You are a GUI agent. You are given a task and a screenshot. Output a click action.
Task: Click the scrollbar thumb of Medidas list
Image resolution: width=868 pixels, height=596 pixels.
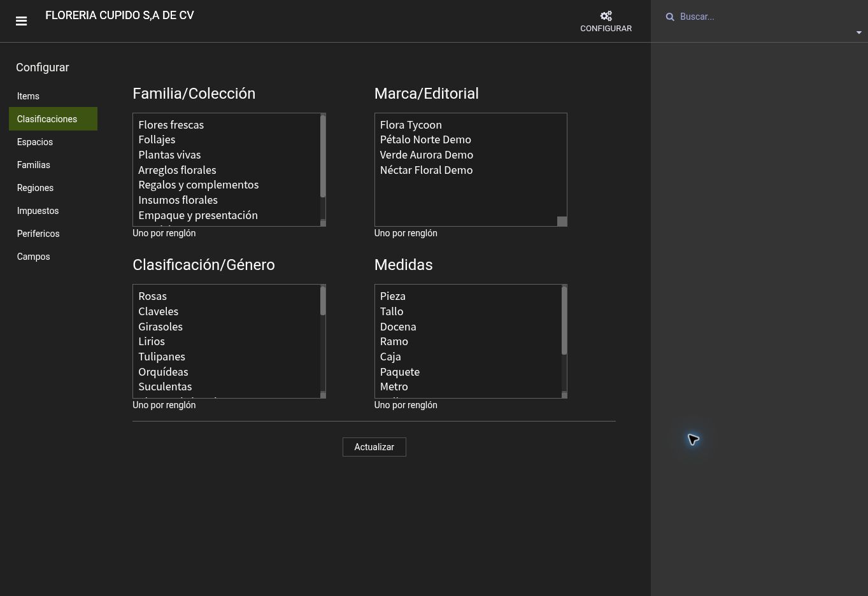(x=564, y=320)
